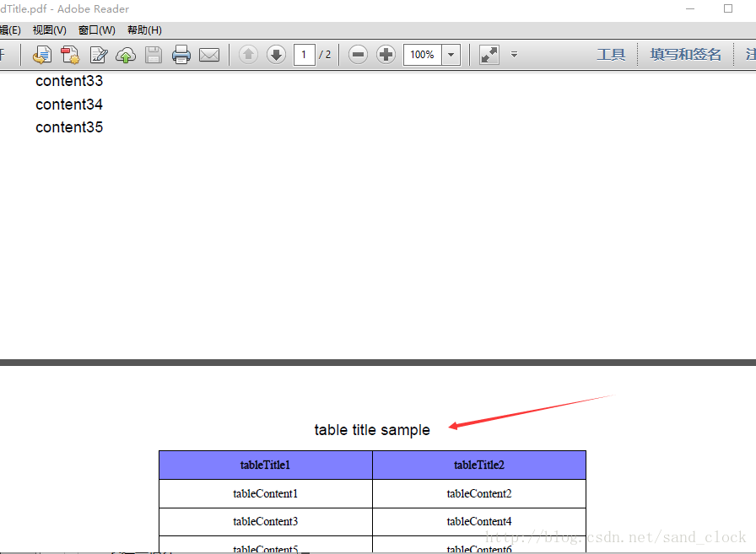Click the tableTitle1 header cell
This screenshot has width=756, height=554.
coord(266,465)
